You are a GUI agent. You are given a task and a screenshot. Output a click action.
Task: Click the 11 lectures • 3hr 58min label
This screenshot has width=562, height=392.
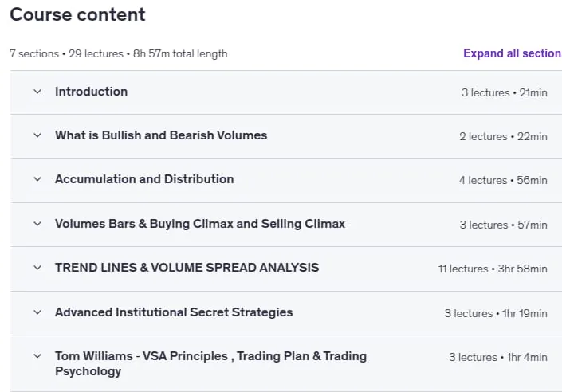point(493,269)
